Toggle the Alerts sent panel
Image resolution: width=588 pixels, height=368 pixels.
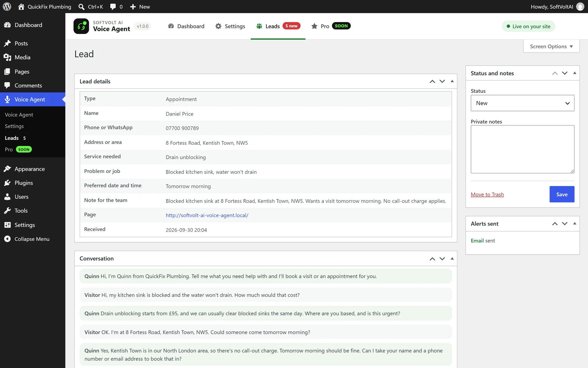(x=575, y=224)
